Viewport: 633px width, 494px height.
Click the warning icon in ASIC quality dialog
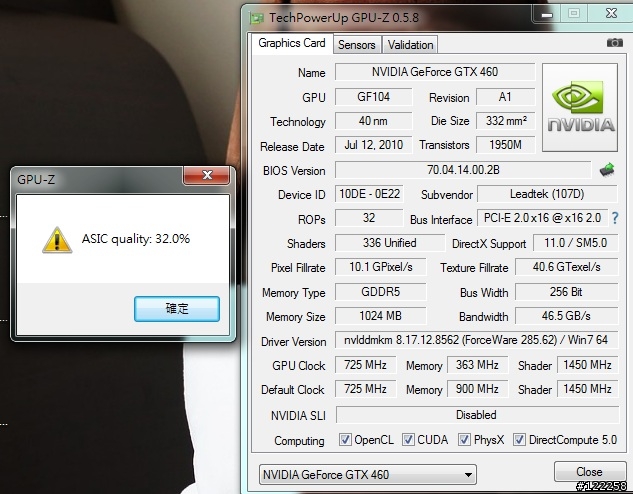57,240
